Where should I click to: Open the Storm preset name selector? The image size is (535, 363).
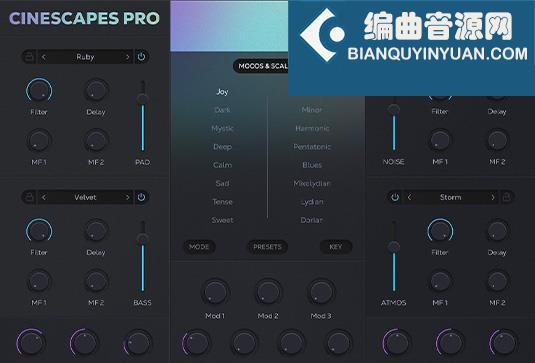tap(451, 197)
